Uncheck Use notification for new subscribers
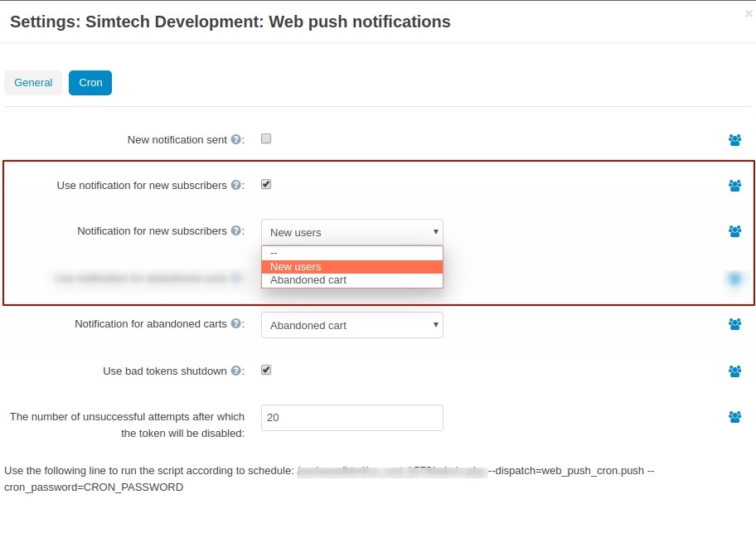Image resolution: width=756 pixels, height=543 pixels. (266, 184)
